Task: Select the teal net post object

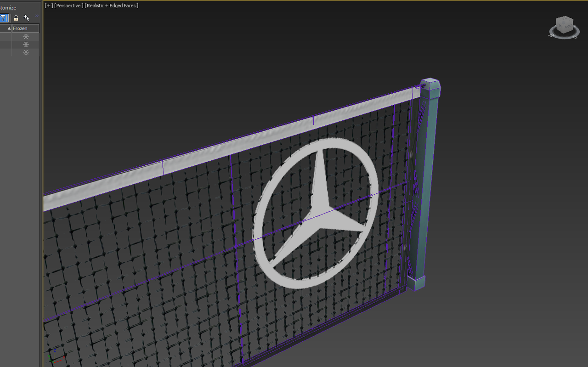Action: (425, 184)
